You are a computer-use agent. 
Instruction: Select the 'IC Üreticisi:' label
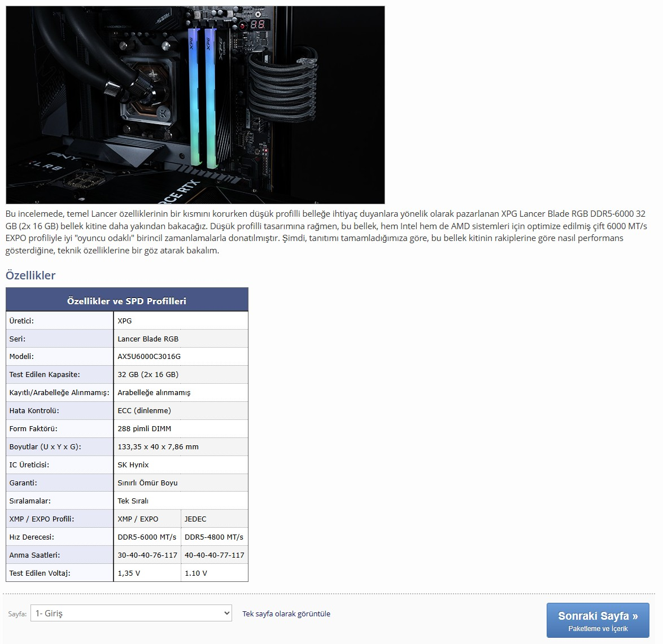29,465
